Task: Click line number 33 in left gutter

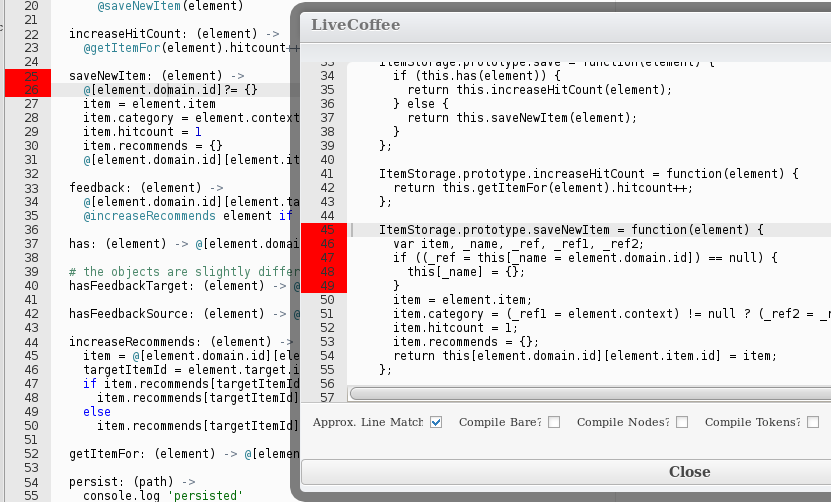Action: 30,187
